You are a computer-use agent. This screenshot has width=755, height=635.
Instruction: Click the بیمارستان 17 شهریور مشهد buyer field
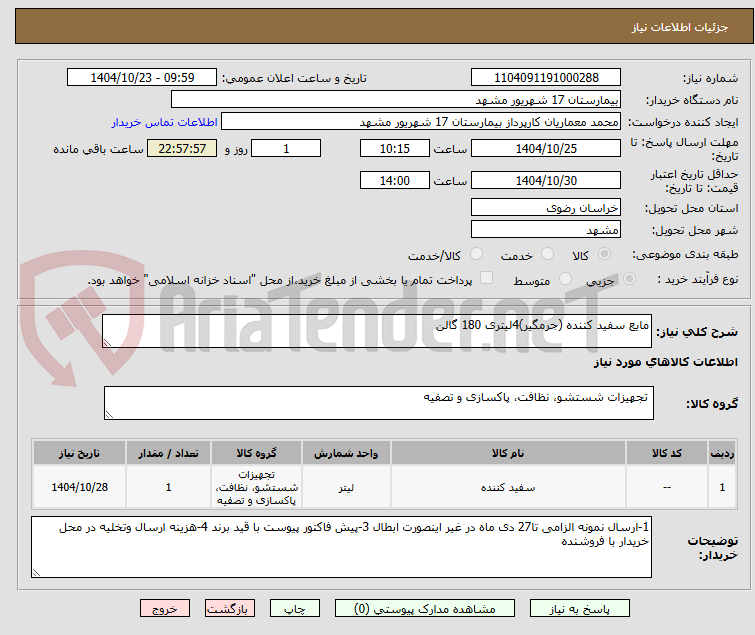point(396,100)
